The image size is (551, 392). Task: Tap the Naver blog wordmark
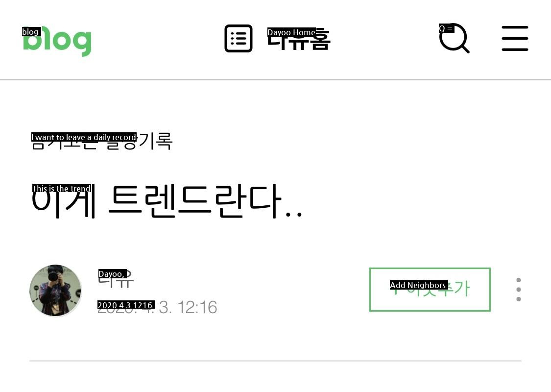pyautogui.click(x=57, y=42)
